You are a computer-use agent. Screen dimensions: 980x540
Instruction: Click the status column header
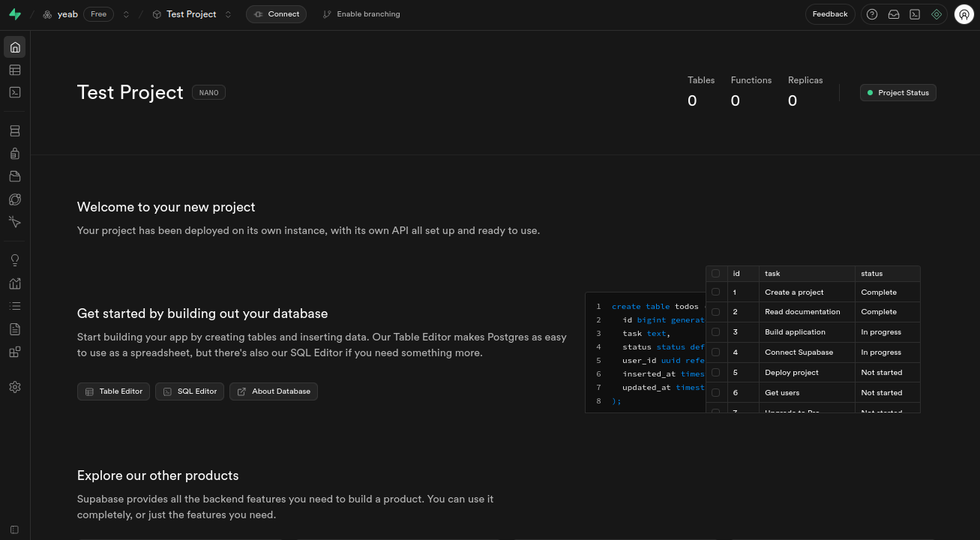pos(888,274)
